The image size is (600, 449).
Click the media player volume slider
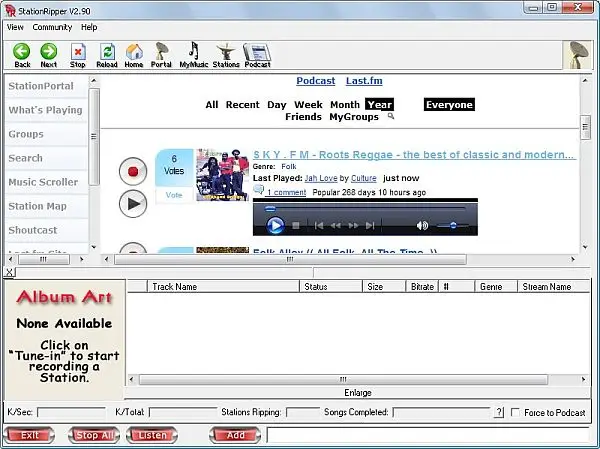453,225
